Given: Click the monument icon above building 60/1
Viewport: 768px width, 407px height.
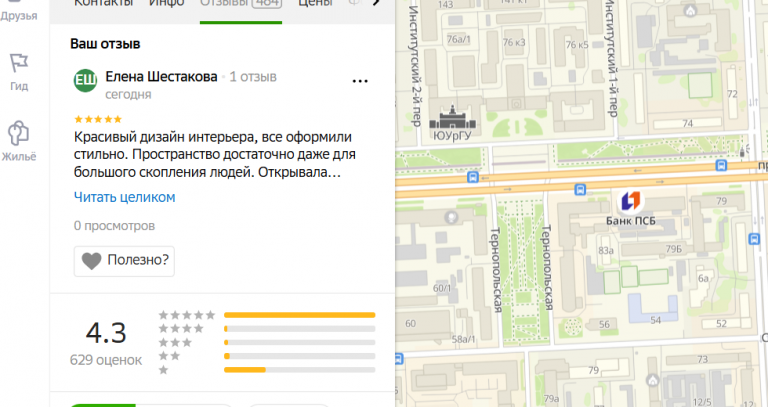Looking at the screenshot, I should (451, 217).
